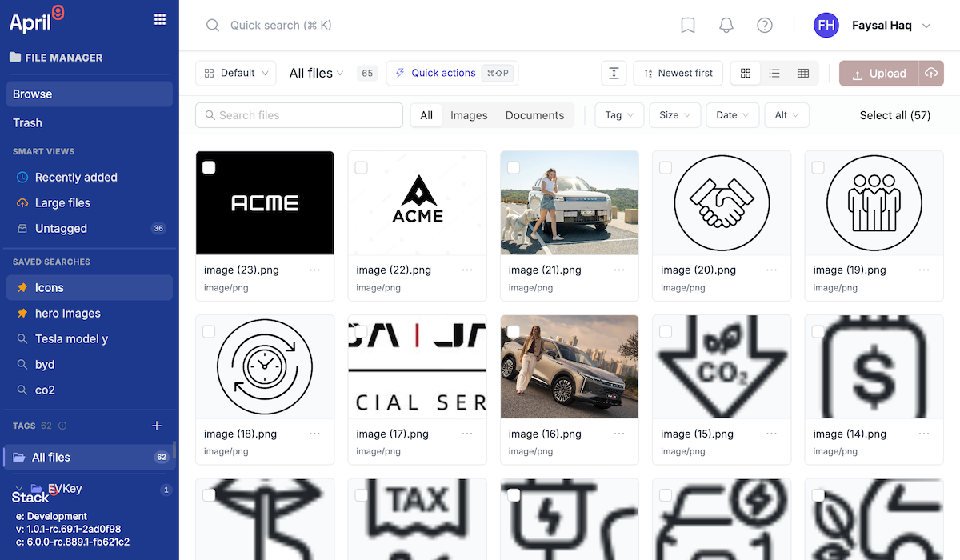
Task: Open Large files smart view
Action: point(90,202)
